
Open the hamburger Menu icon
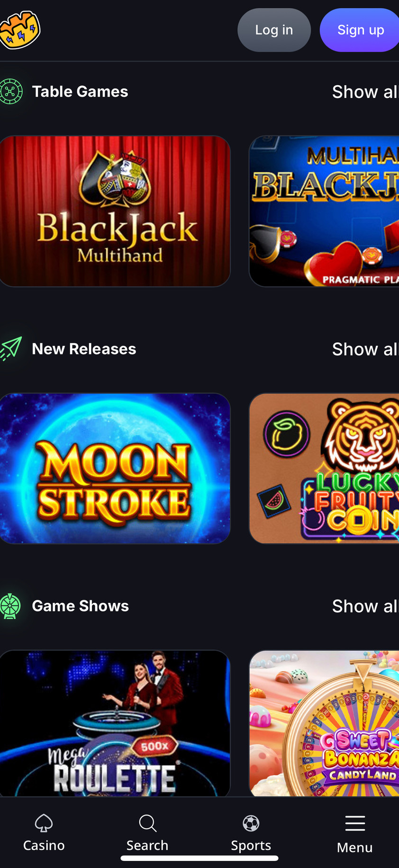[x=355, y=824]
